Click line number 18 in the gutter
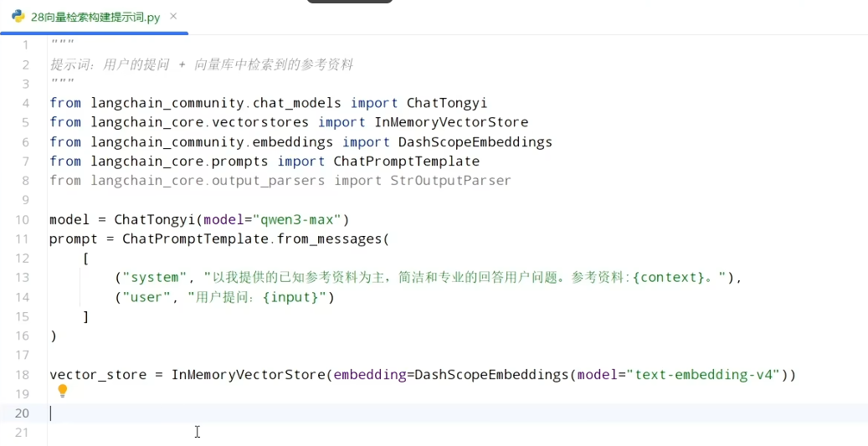The image size is (868, 446). point(22,375)
